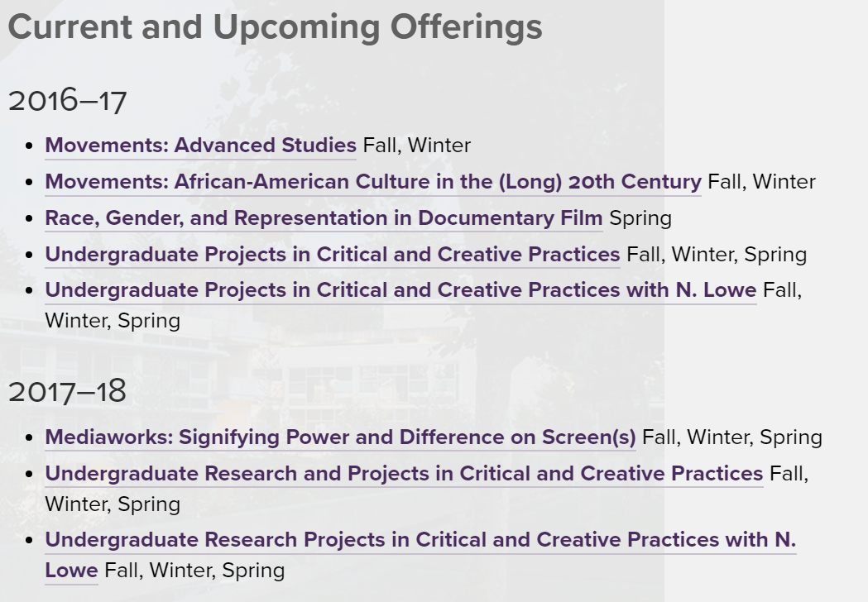Open Movements: African-American Culture in 20th Century
Viewport: 868px width, 602px height.
click(373, 182)
